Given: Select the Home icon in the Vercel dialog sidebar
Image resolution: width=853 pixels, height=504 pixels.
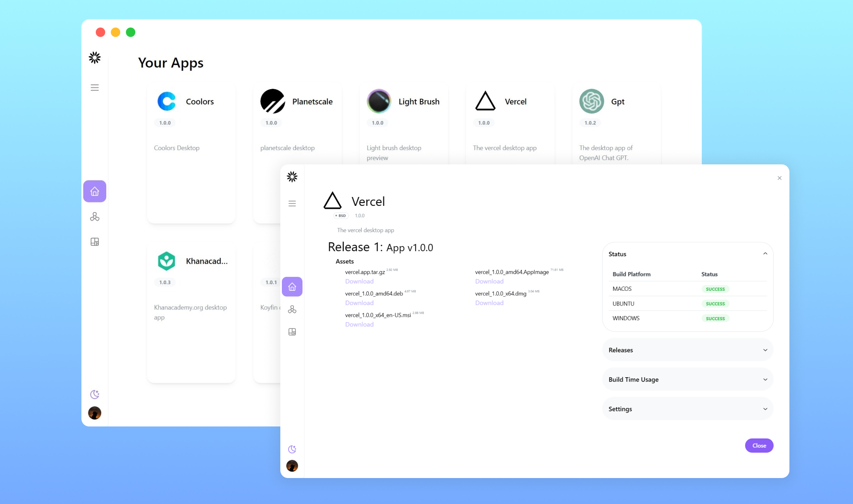Looking at the screenshot, I should click(292, 287).
